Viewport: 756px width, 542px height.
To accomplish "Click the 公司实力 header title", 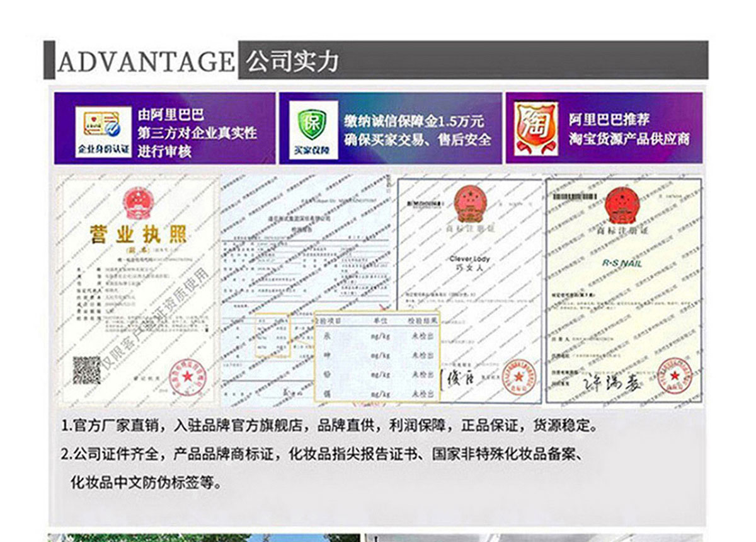I will pos(293,61).
